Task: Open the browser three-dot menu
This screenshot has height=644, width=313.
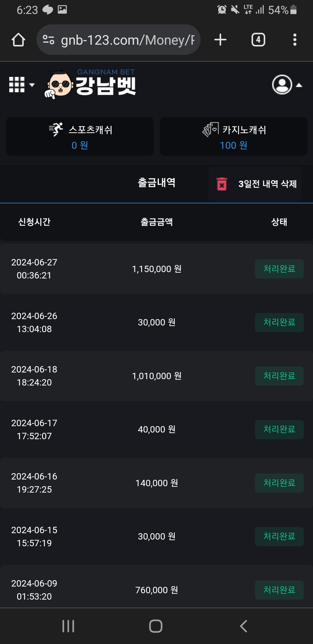Action: (x=295, y=40)
